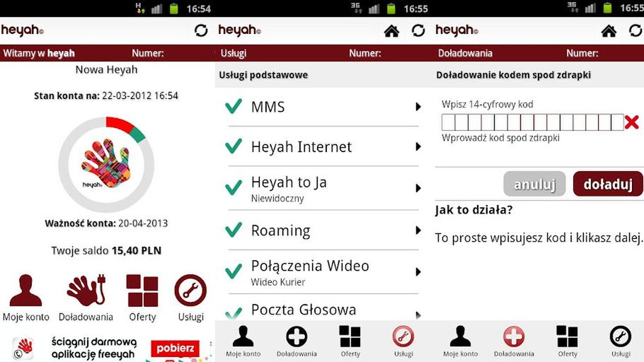
Task: Tap the signal strength icon at 16:54
Action: 157,8
